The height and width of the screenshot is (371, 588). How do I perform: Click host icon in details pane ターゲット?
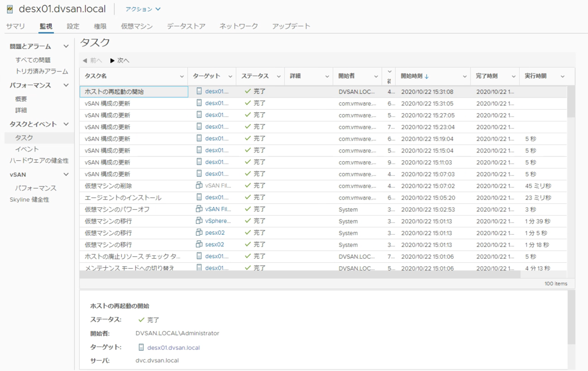tap(141, 347)
